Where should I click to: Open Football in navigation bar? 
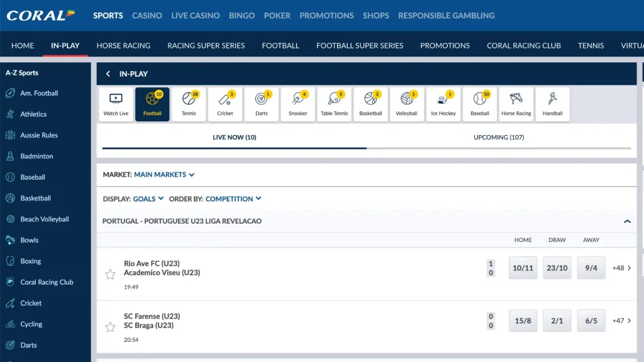(280, 45)
